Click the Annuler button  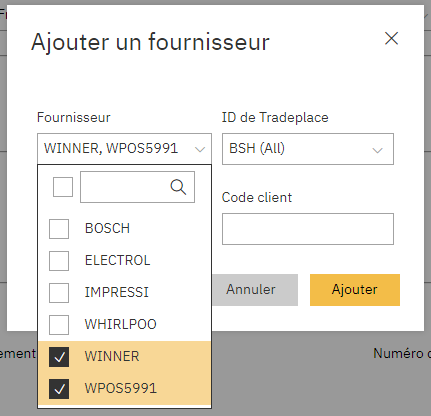255,290
